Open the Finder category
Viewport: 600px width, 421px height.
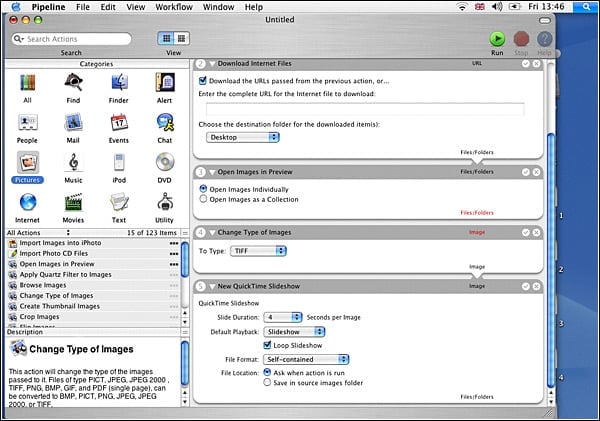click(x=119, y=83)
